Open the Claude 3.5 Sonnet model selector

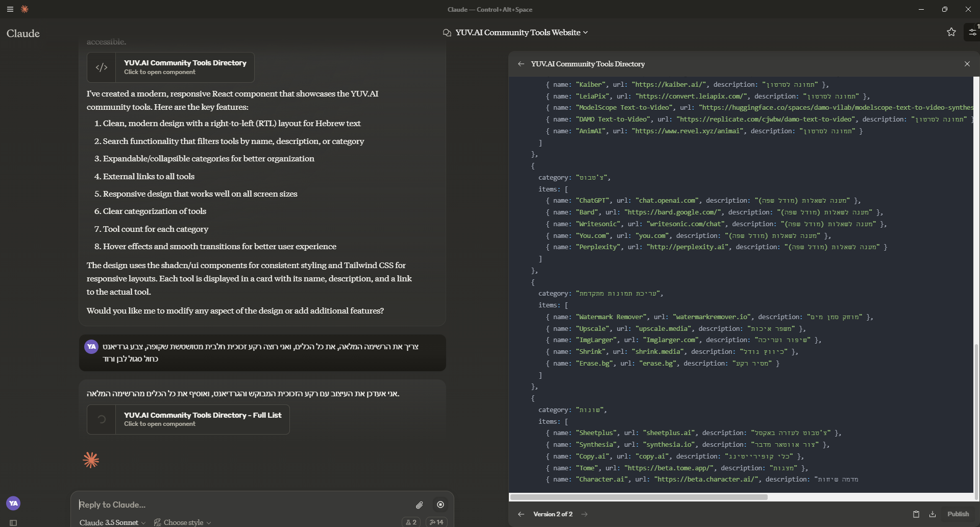point(112,522)
